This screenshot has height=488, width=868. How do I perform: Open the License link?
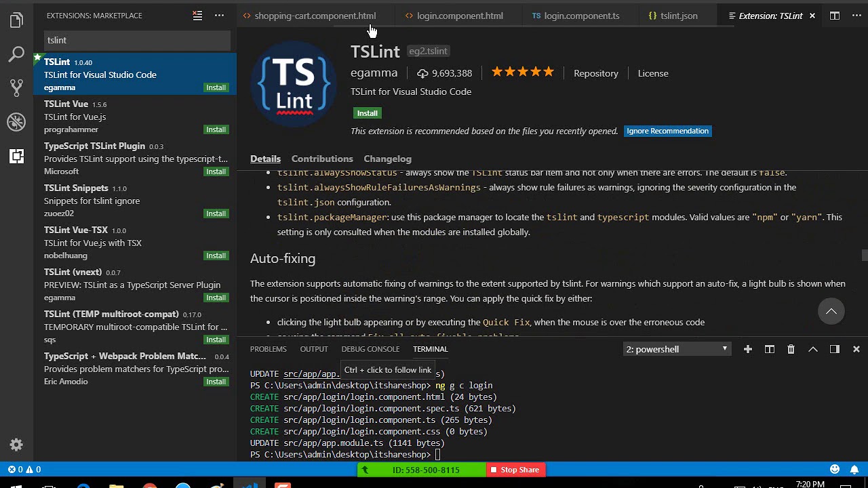pos(653,73)
